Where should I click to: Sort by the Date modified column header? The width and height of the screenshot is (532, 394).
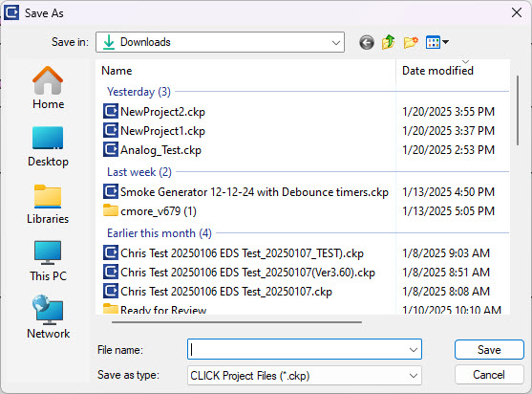tap(437, 71)
